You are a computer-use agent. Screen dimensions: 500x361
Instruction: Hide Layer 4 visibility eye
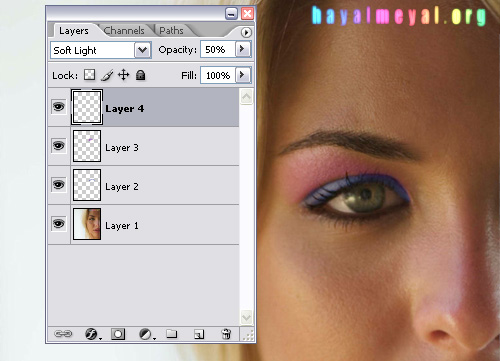(x=59, y=107)
